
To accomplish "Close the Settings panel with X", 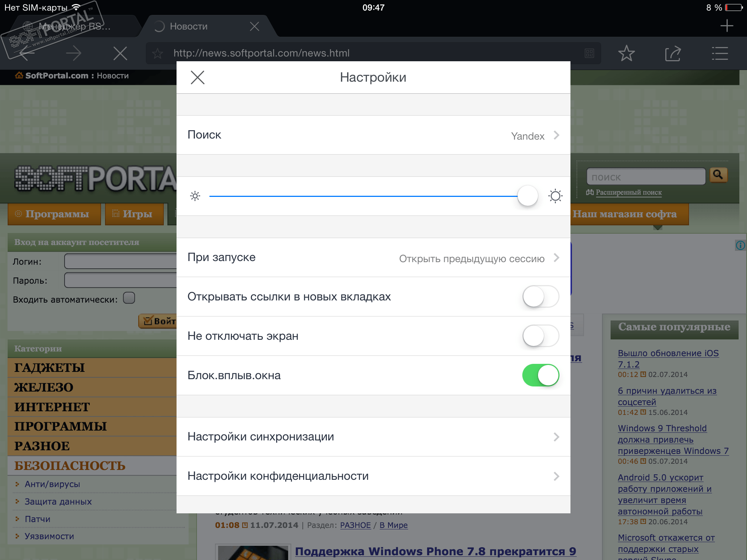I will pyautogui.click(x=197, y=77).
